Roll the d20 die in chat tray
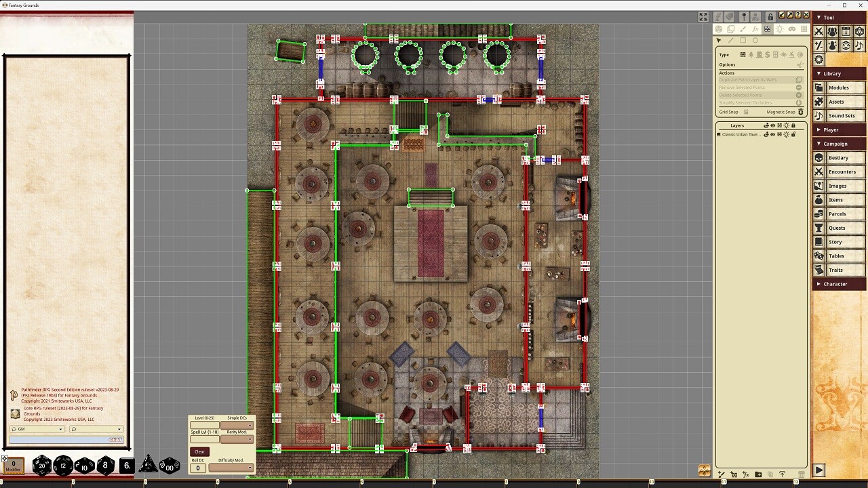This screenshot has height=488, width=868. [x=42, y=465]
